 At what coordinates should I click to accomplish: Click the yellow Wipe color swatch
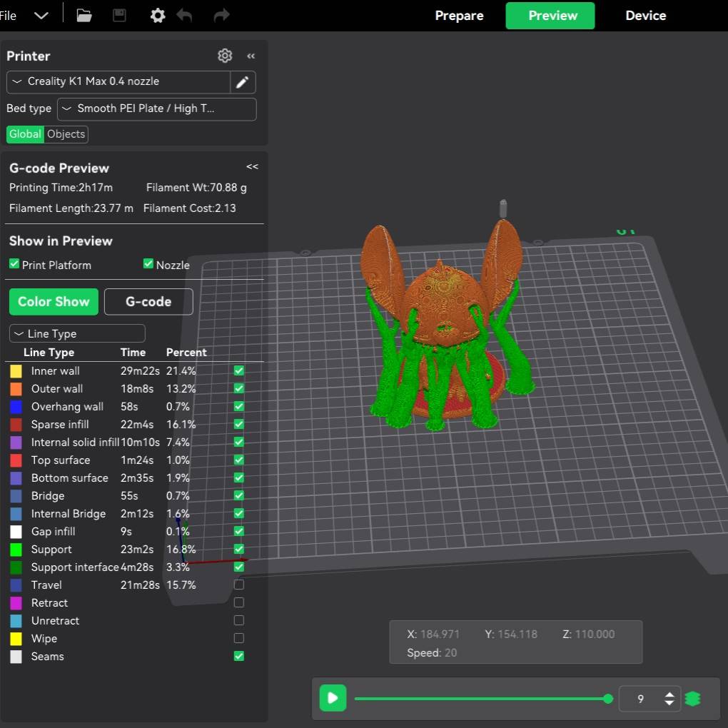pyautogui.click(x=16, y=639)
